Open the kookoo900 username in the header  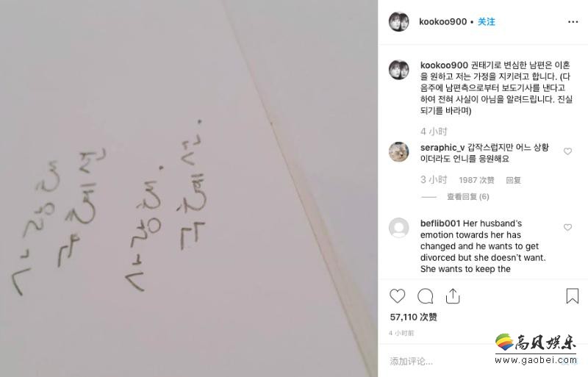point(443,22)
